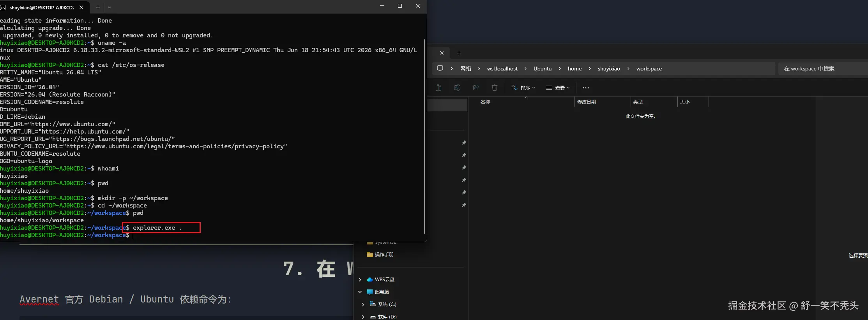Expand the WPS云盘 tree node
The height and width of the screenshot is (320, 868).
[x=360, y=280]
